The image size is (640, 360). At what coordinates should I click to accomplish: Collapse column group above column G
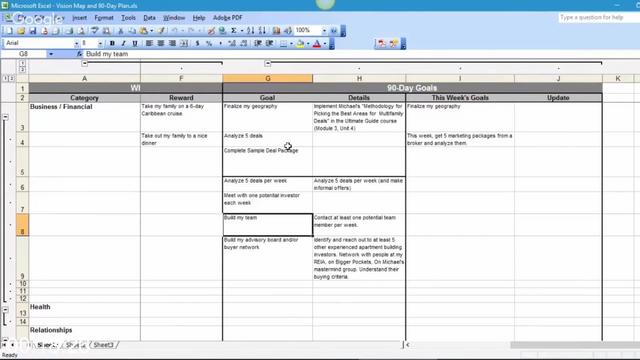(267, 63)
